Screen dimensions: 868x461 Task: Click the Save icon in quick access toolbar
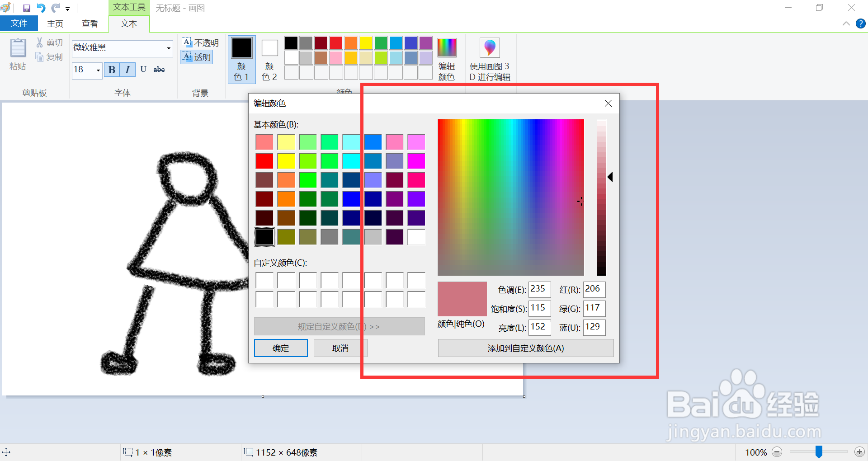[26, 8]
